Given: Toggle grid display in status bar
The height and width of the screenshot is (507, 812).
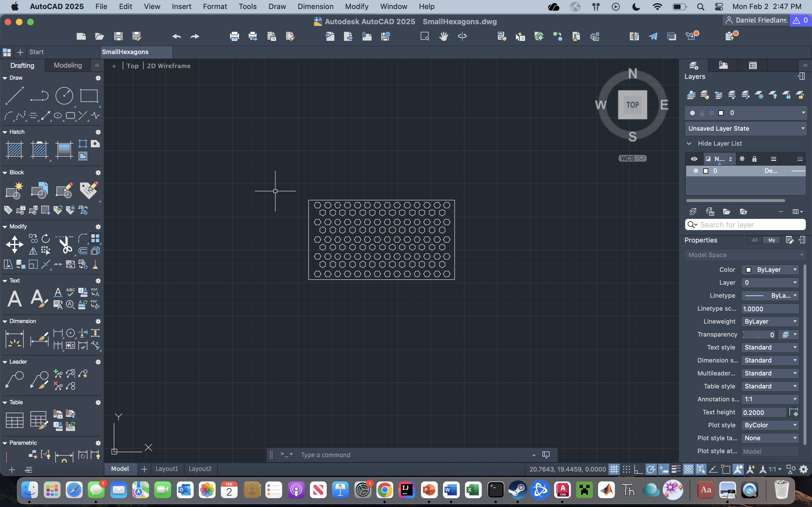Looking at the screenshot, I should [614, 469].
